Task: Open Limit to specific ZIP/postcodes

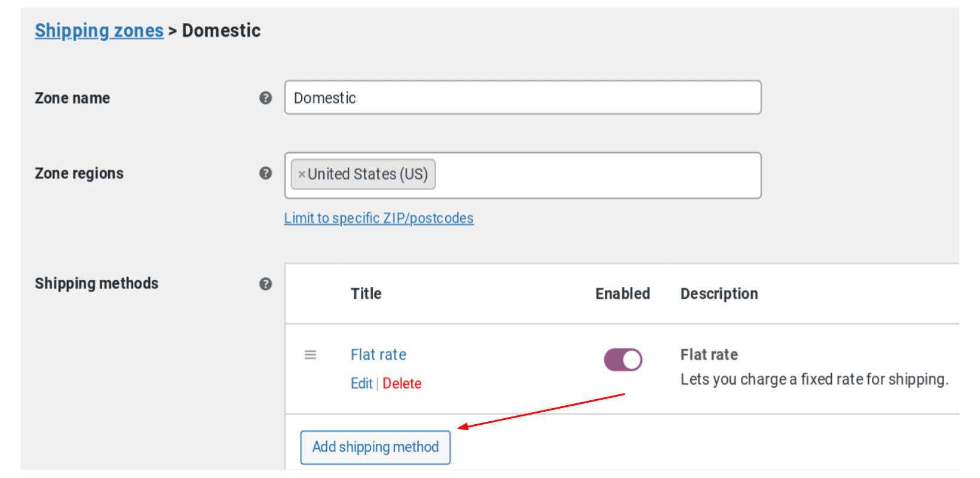Action: [379, 217]
